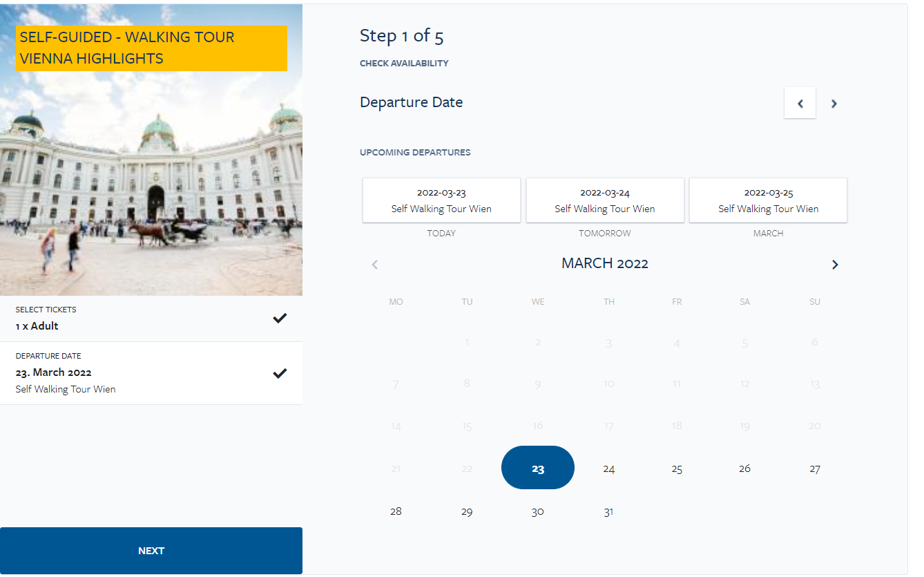Click the next departures arrow beside Departure Date

pyautogui.click(x=834, y=103)
